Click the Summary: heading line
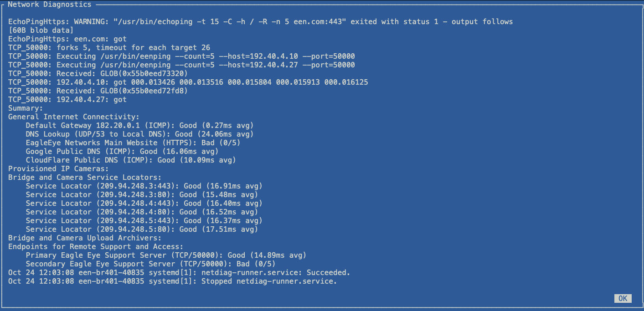Screen dimensions: 644x311 [26, 108]
